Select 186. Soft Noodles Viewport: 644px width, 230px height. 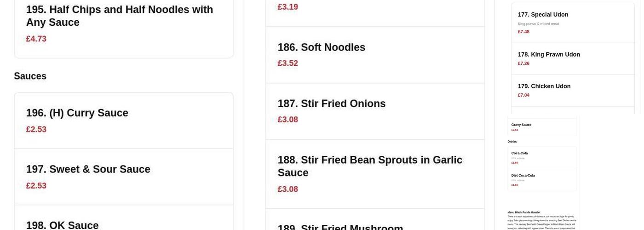(322, 47)
